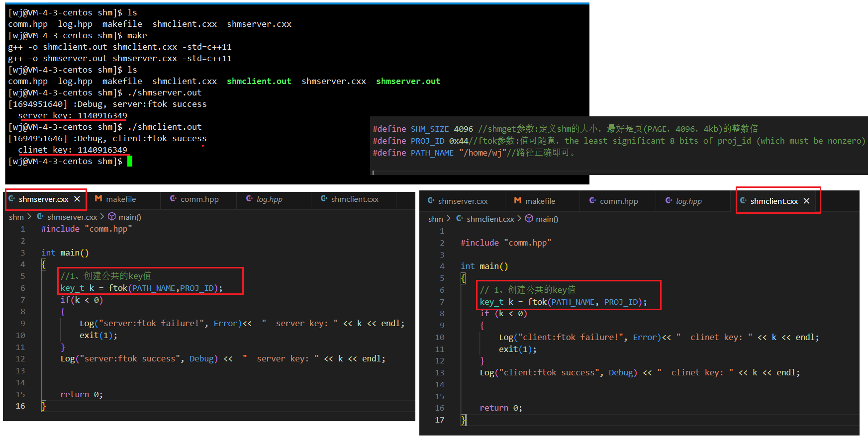Click line number 17 in right editor gutter
Screen dimensions: 868x436
(x=440, y=420)
